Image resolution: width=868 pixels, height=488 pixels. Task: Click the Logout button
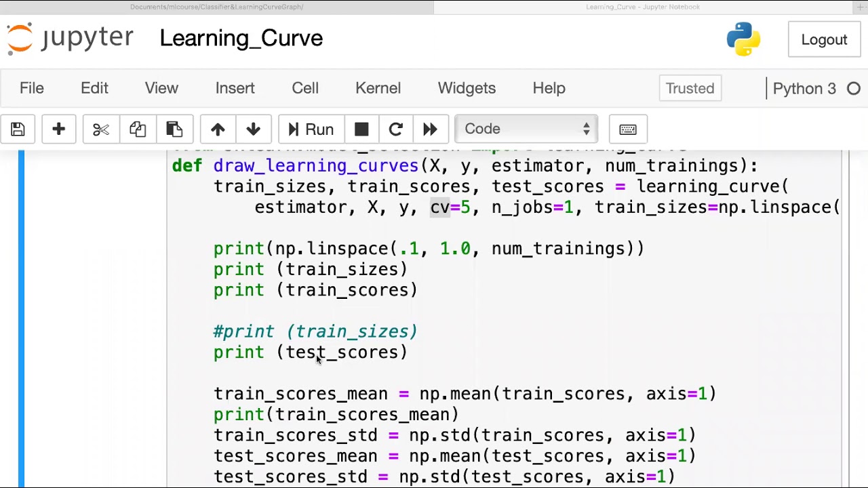(x=824, y=39)
